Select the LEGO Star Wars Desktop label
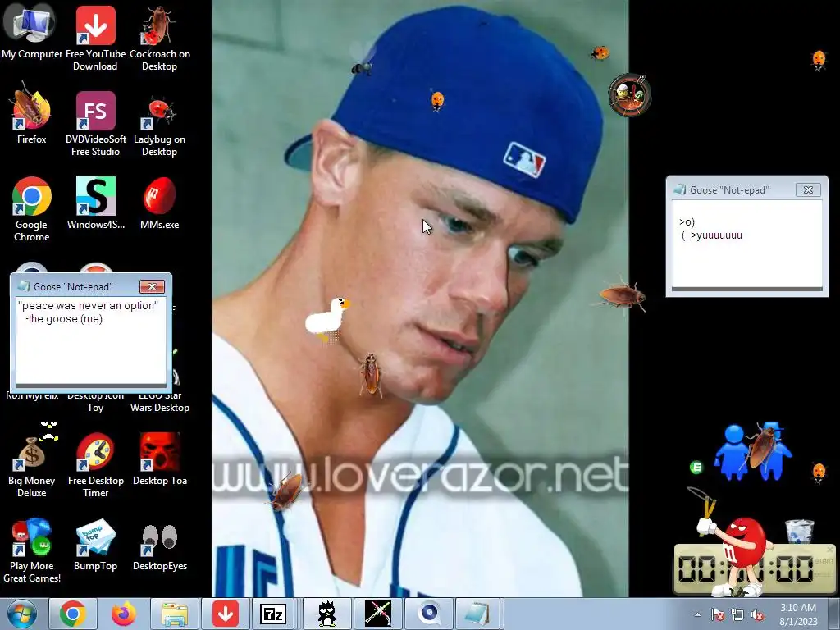Screen dimensions: 840x630 [160, 402]
